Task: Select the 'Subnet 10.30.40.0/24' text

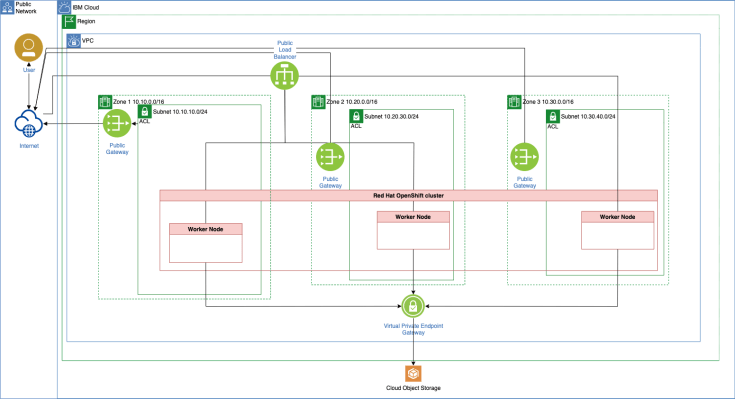Action: coord(588,117)
